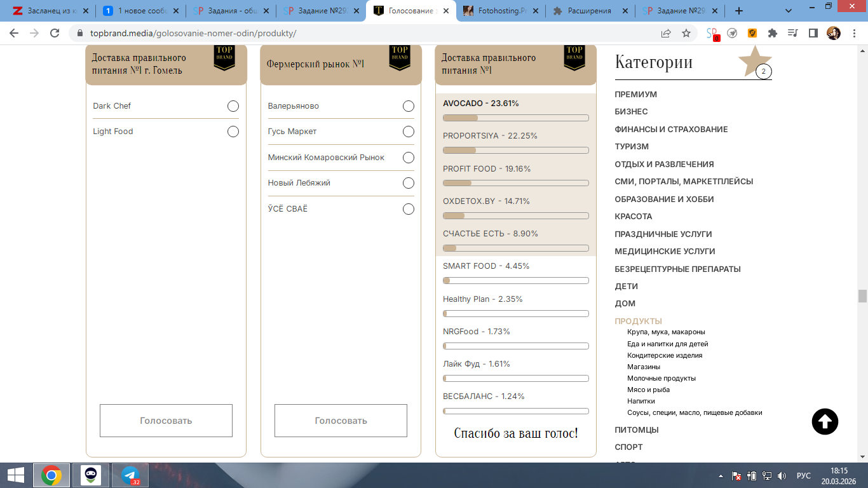Click the Chrome taskbar icon
Viewport: 868px width, 488px height.
[x=51, y=475]
